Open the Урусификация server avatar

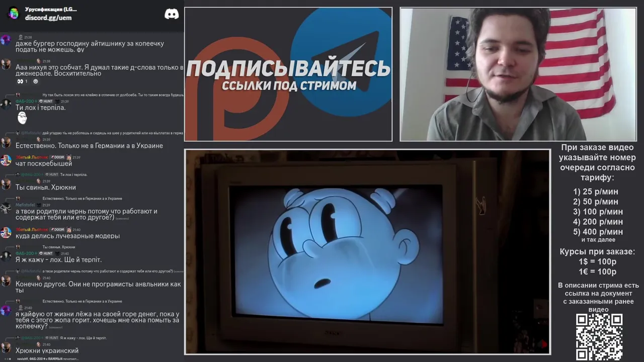pyautogui.click(x=14, y=14)
